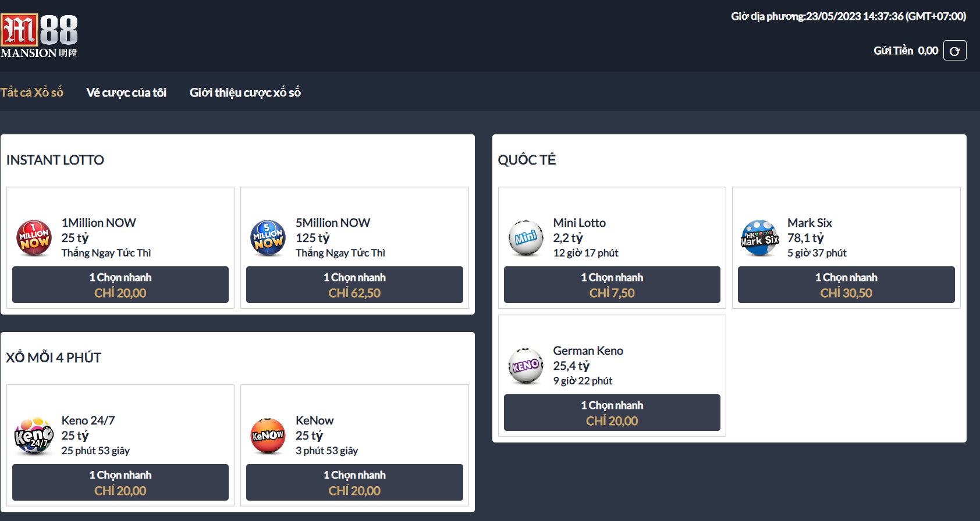
Task: Click the Gửi Tiền deposit link
Action: click(x=893, y=51)
